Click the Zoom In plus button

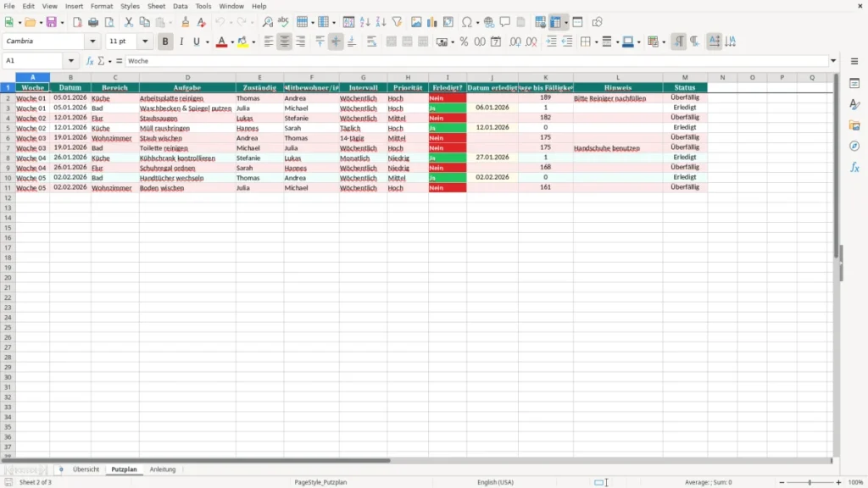[x=838, y=482]
